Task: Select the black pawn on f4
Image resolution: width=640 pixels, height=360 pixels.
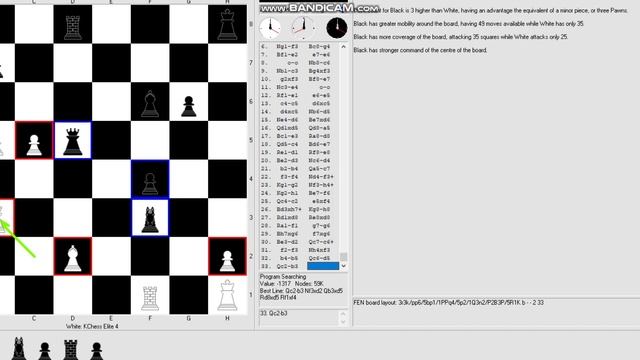Action: coord(150,183)
